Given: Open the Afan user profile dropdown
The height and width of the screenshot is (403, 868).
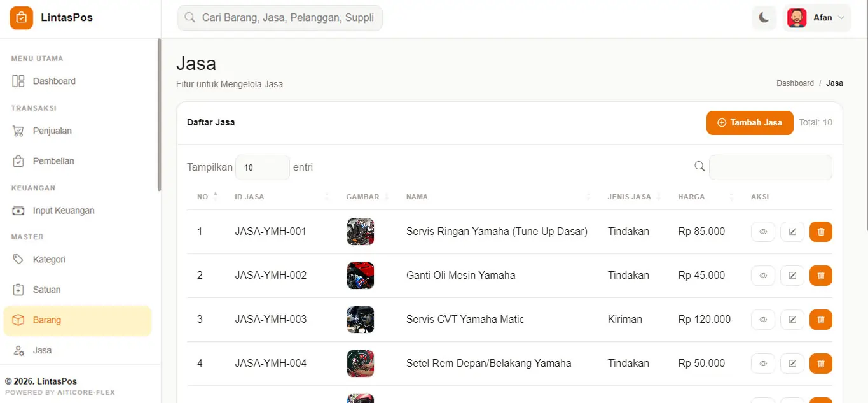Looking at the screenshot, I should (817, 18).
